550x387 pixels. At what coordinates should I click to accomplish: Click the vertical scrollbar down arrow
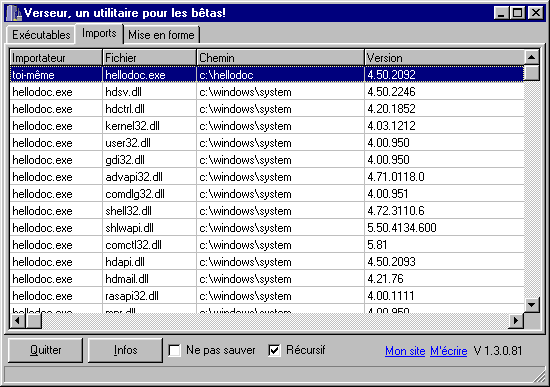532,305
